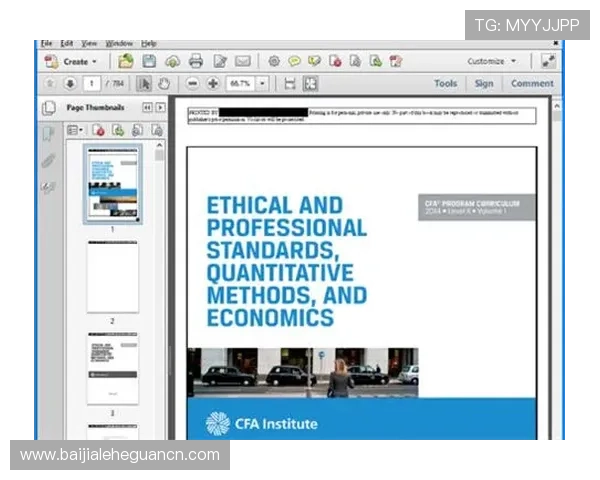Open the Signatures panel icon in sidebar
This screenshot has width=600, height=480.
point(48,188)
